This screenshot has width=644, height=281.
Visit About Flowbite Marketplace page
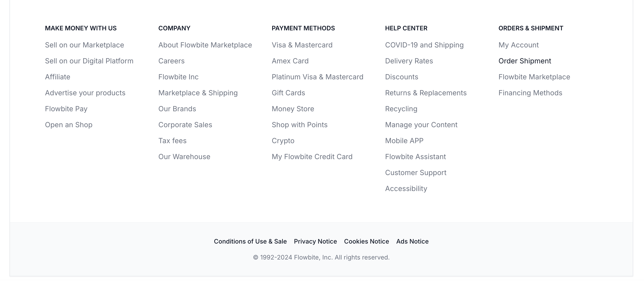205,45
